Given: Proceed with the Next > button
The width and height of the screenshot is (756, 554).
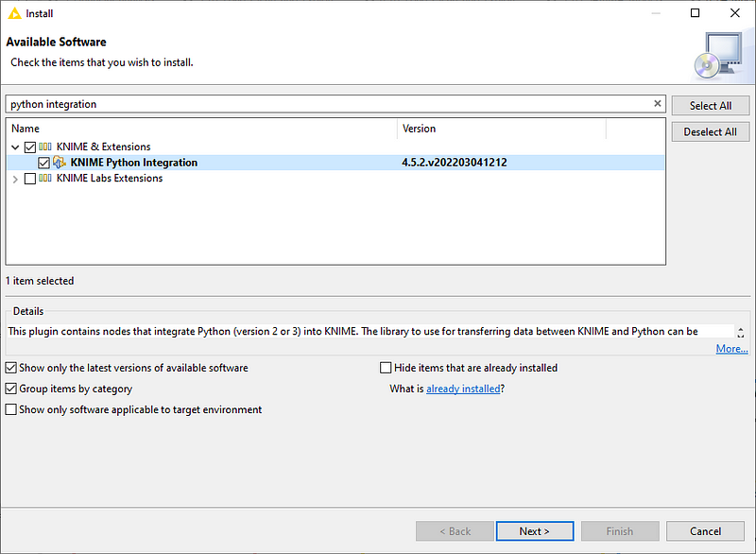Looking at the screenshot, I should (x=535, y=531).
